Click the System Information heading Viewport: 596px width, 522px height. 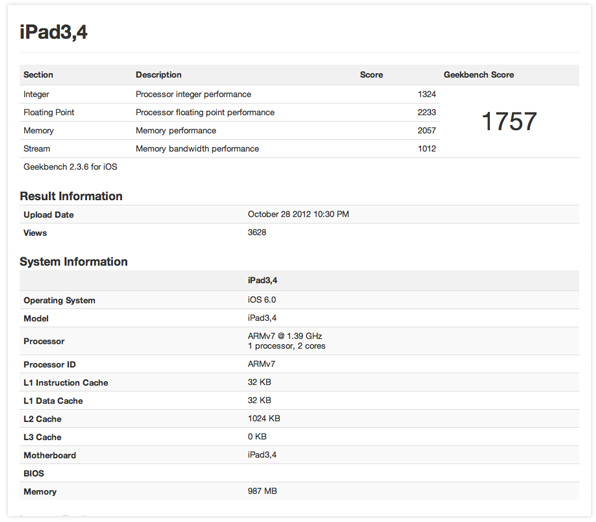[74, 262]
